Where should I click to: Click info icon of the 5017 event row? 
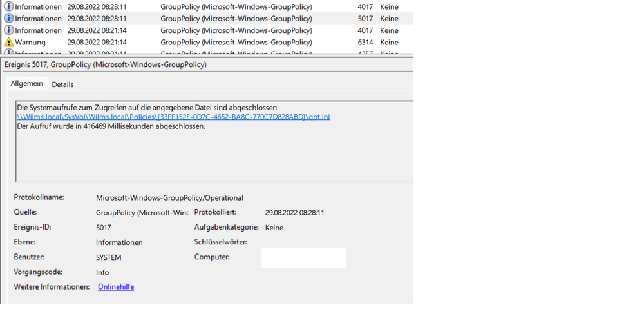[9, 19]
